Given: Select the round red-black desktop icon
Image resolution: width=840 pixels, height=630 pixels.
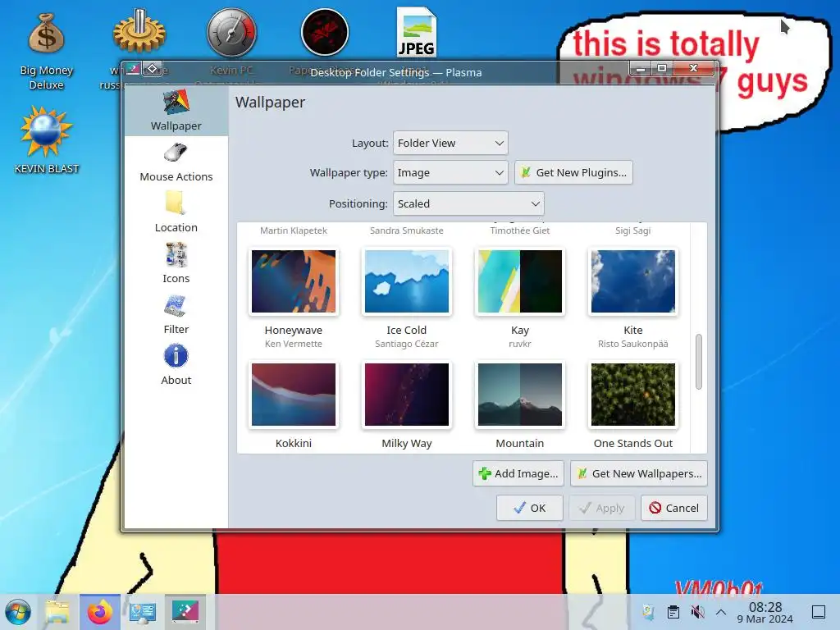Looking at the screenshot, I should (x=325, y=32).
